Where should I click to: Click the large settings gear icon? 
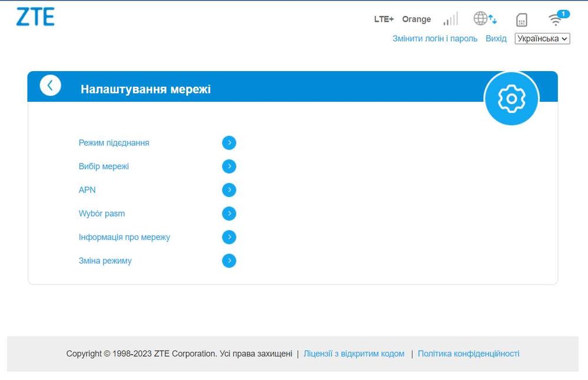pyautogui.click(x=512, y=99)
